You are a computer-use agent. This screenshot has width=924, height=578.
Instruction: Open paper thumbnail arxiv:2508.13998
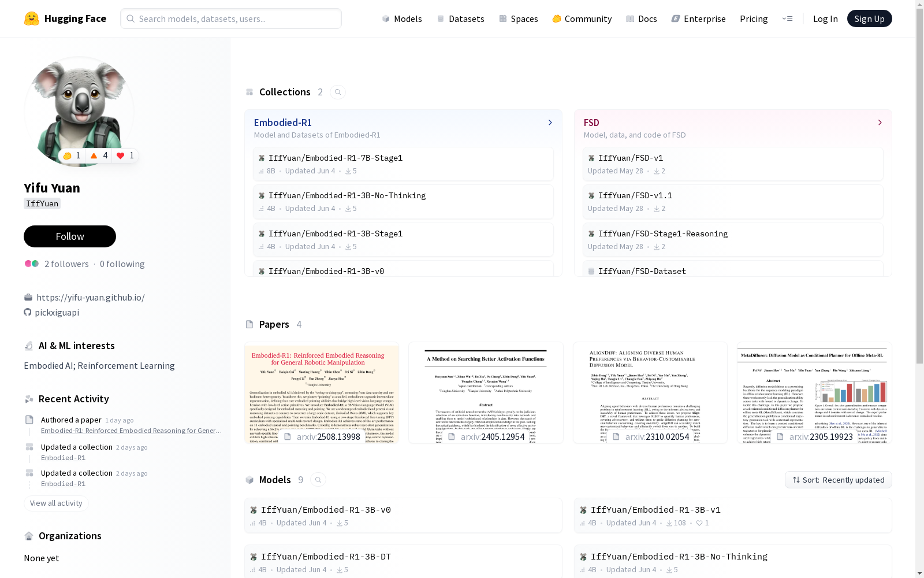coord(322,393)
